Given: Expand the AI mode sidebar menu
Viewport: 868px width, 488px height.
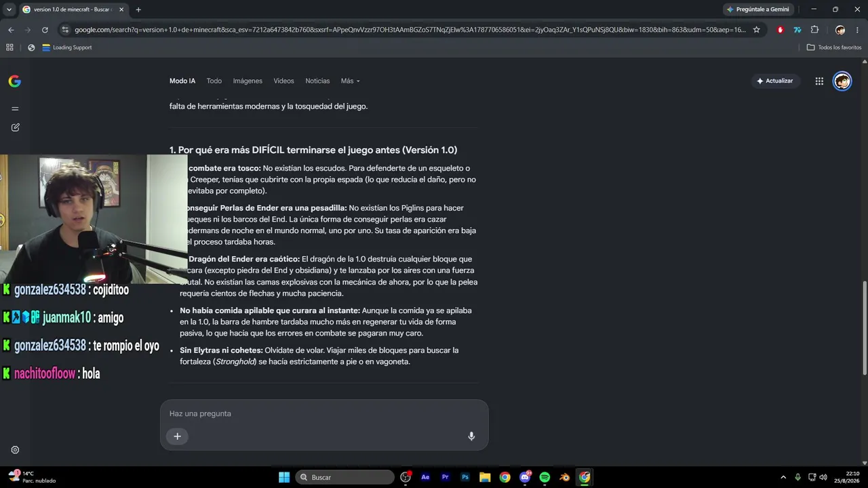Looking at the screenshot, I should click(15, 108).
